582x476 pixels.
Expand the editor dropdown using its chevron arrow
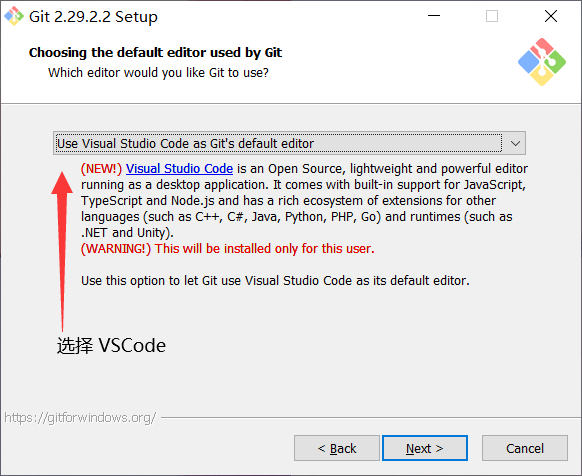[515, 143]
